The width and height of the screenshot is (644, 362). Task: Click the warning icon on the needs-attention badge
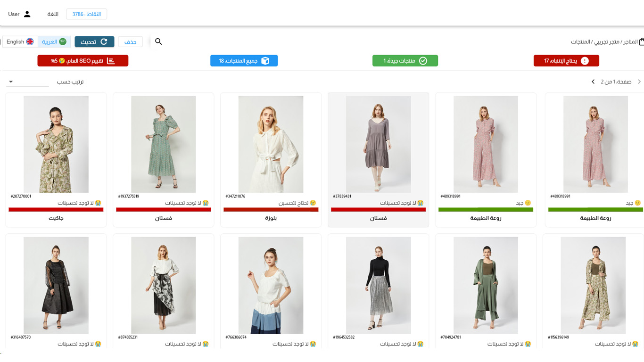pyautogui.click(x=585, y=61)
